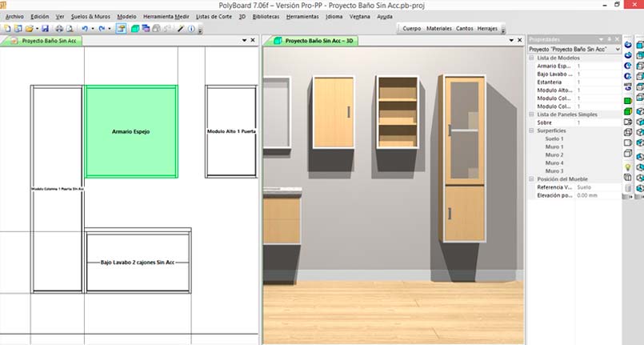Click the New document toolbar icon
This screenshot has height=345, width=644.
[7, 29]
